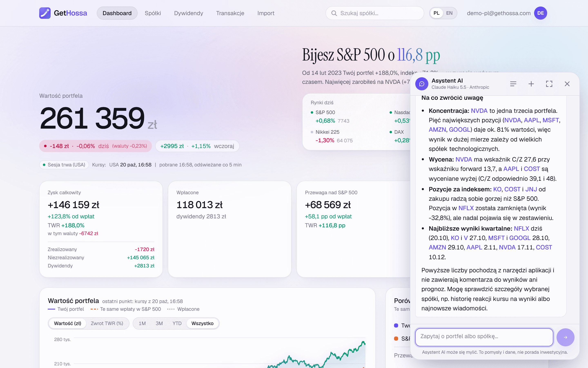The image size is (588, 368).
Task: Click the today change pill -148 zł
Action: pos(96,146)
